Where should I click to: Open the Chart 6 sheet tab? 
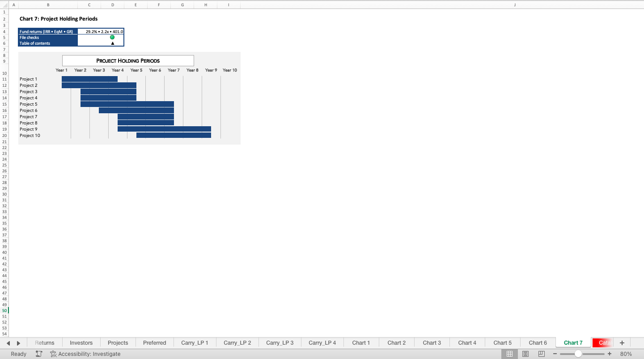tap(538, 343)
